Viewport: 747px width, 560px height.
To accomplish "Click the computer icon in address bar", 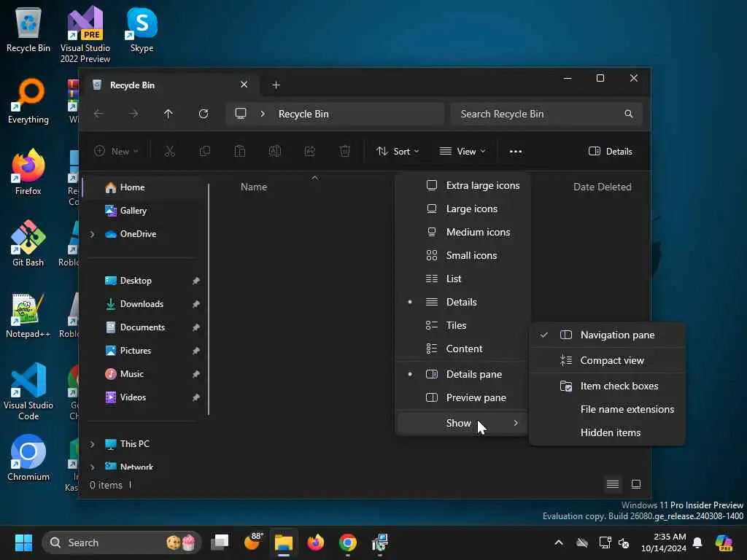I will click(241, 114).
